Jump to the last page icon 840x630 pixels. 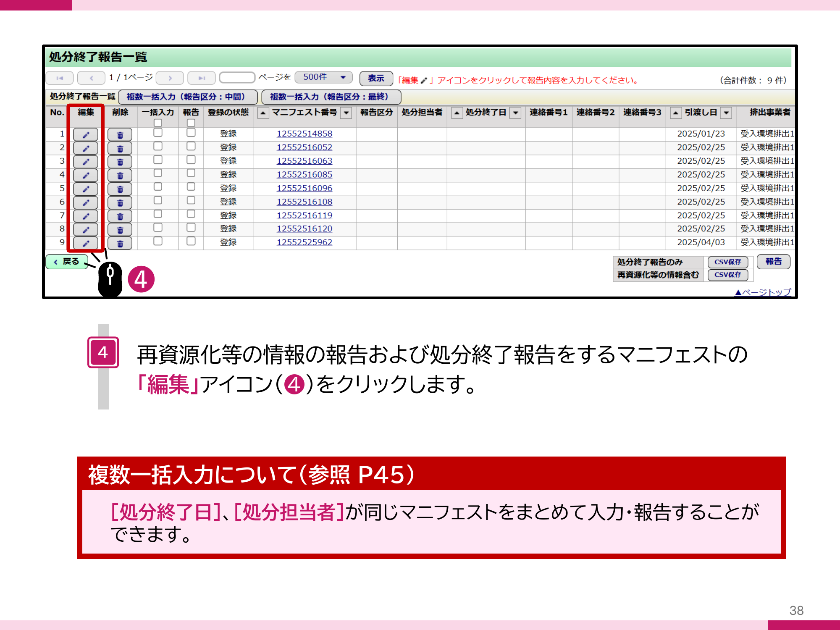click(202, 78)
